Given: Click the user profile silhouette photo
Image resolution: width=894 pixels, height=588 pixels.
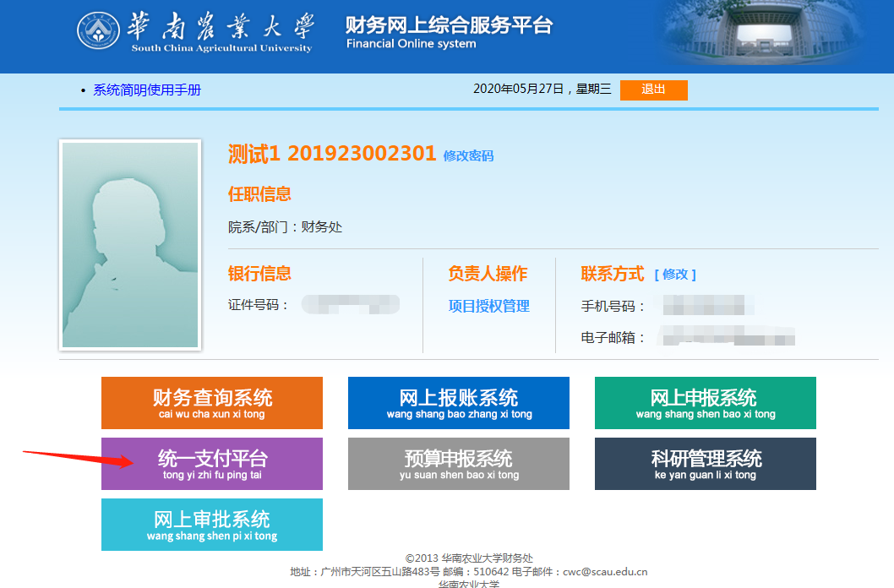Looking at the screenshot, I should 130,245.
